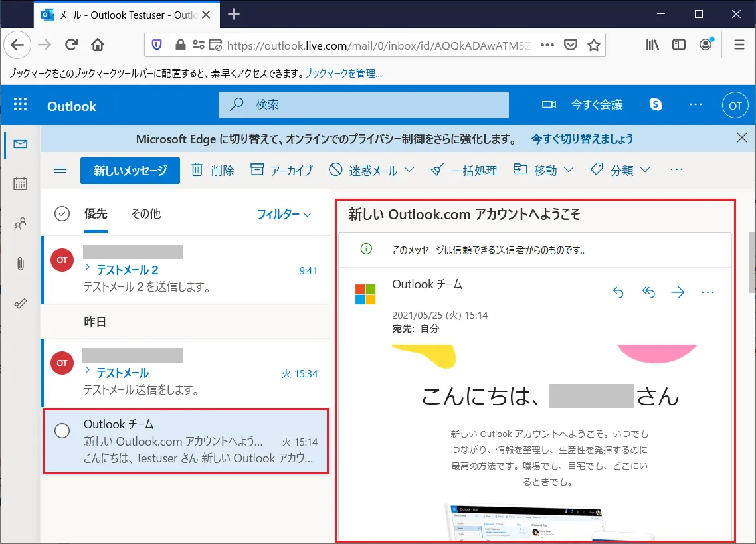Open the Firefox library icon

pyautogui.click(x=652, y=45)
